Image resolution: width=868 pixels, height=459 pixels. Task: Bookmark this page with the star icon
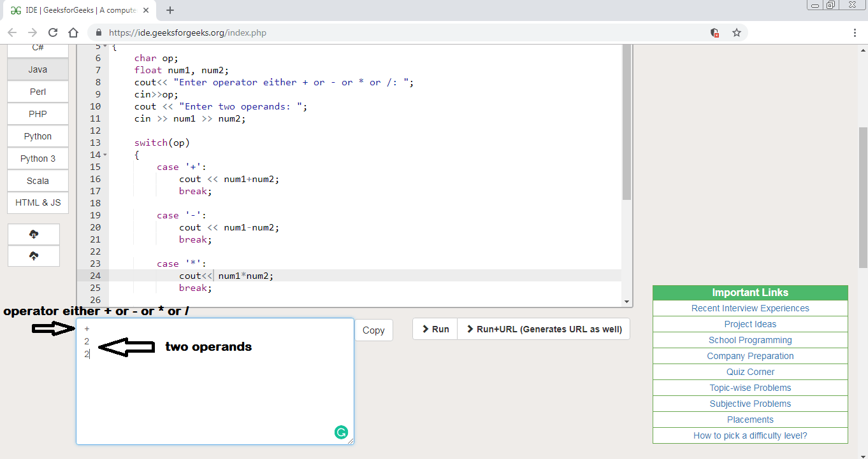(x=736, y=32)
